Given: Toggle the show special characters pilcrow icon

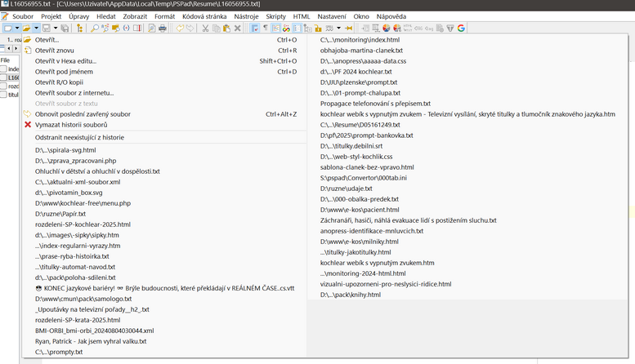Looking at the screenshot, I should [265, 28].
